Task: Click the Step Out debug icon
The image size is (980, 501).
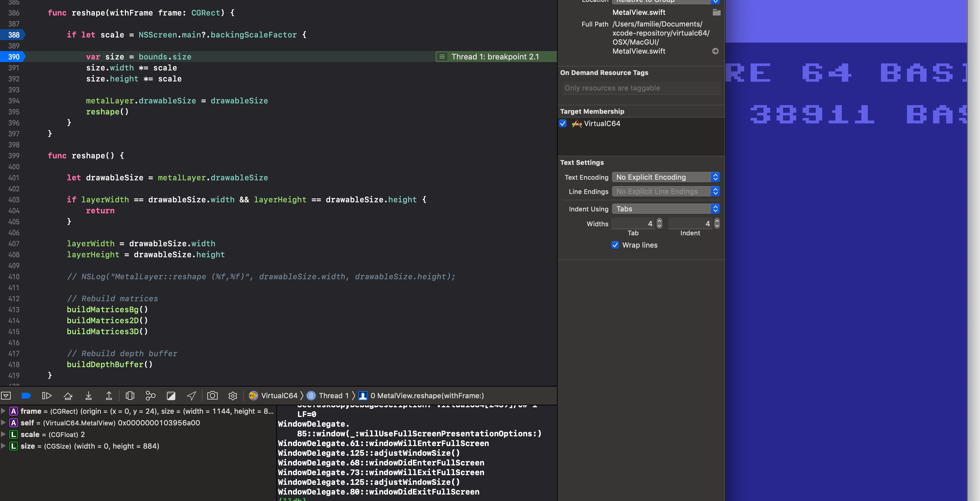Action: (109, 396)
